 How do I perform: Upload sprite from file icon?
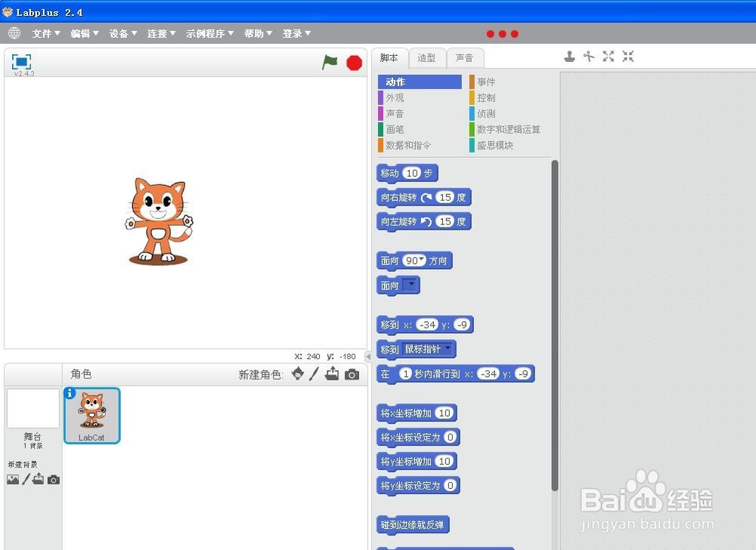coord(332,374)
